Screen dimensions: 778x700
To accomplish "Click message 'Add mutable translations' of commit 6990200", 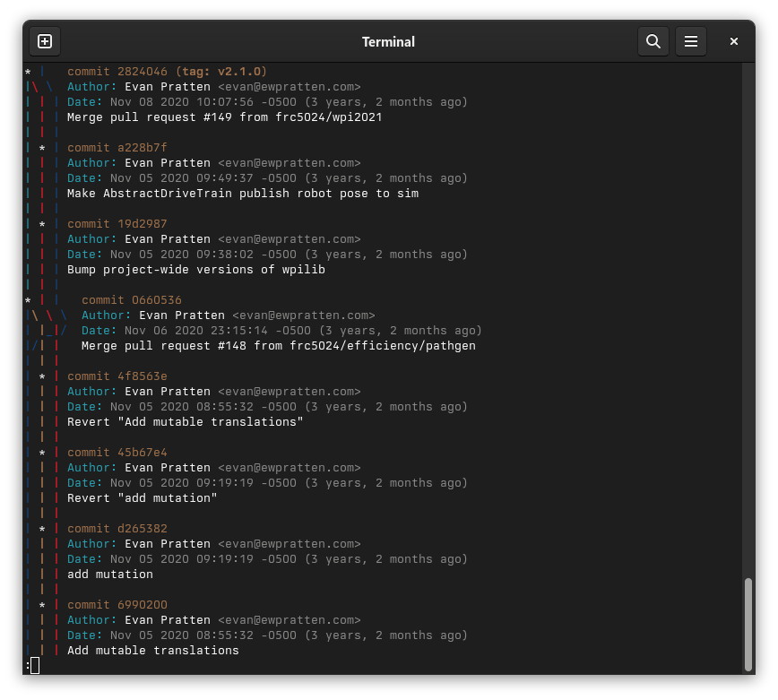I will 153,651.
